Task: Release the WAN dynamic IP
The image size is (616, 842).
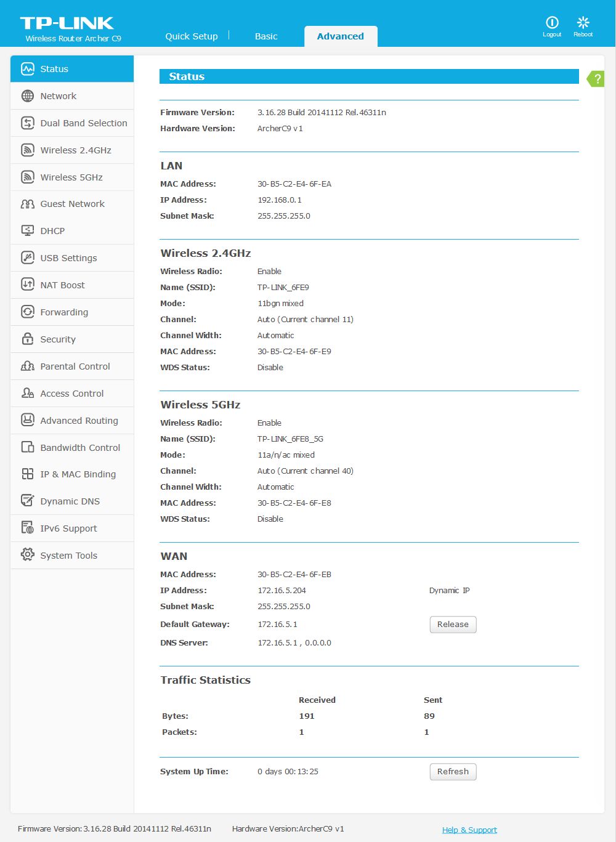Action: click(x=453, y=625)
